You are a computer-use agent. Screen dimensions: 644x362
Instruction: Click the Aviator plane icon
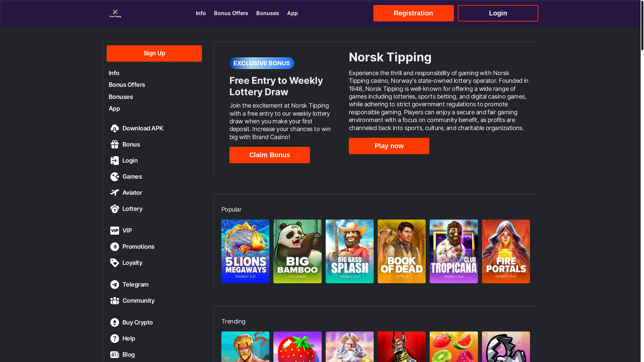point(115,193)
